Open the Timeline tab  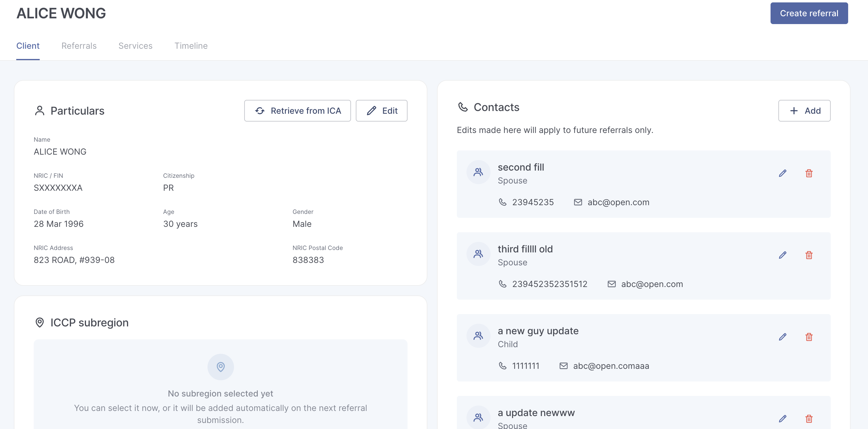tap(191, 46)
